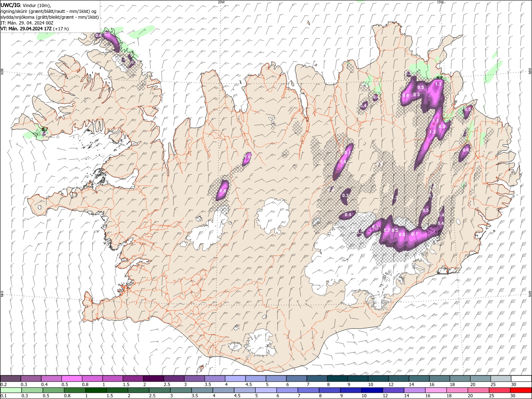
Task: Select bottom-row bright red swatch at 30
Action: pyautogui.click(x=521, y=390)
